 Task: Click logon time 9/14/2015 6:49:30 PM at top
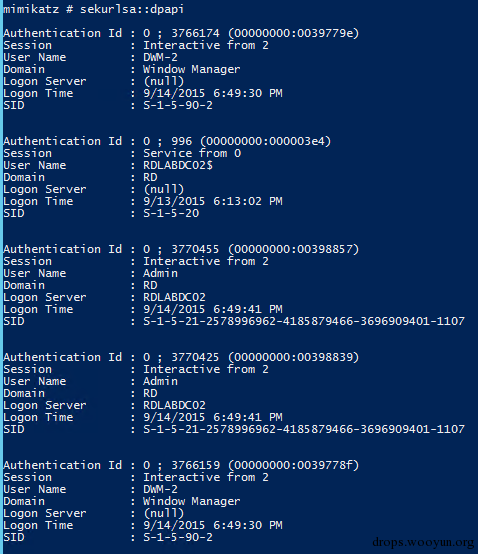(x=213, y=93)
